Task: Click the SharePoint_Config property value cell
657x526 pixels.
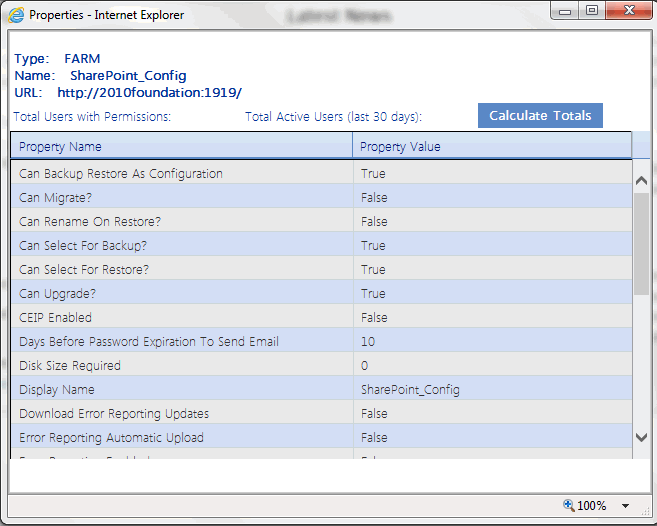Action: [410, 390]
